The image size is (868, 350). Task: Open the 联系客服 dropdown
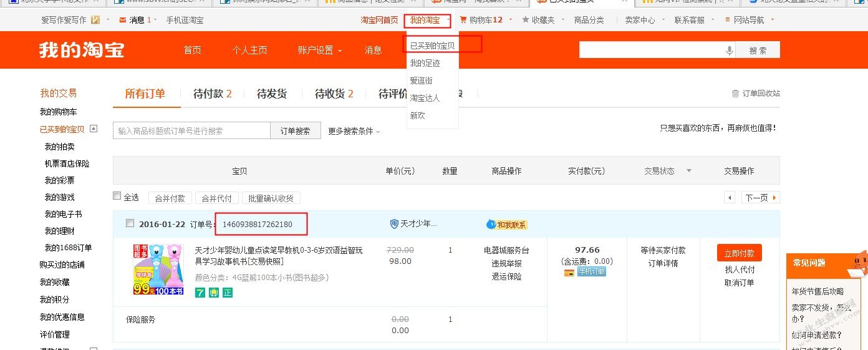(693, 20)
